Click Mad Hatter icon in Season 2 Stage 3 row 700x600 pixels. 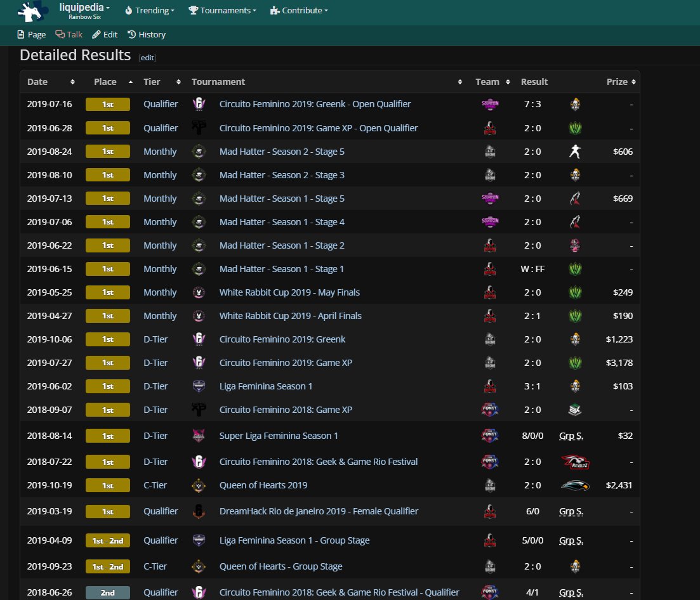point(199,175)
